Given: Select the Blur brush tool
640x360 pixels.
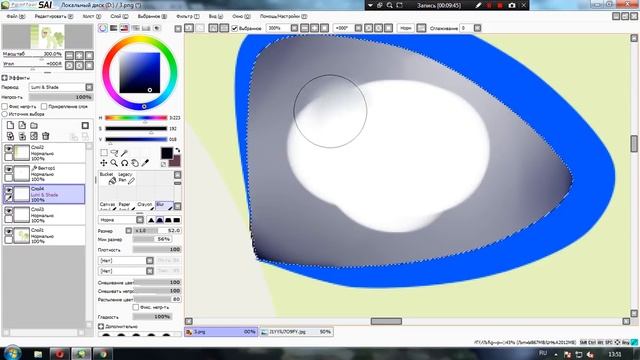Looking at the screenshot, I should (164, 206).
